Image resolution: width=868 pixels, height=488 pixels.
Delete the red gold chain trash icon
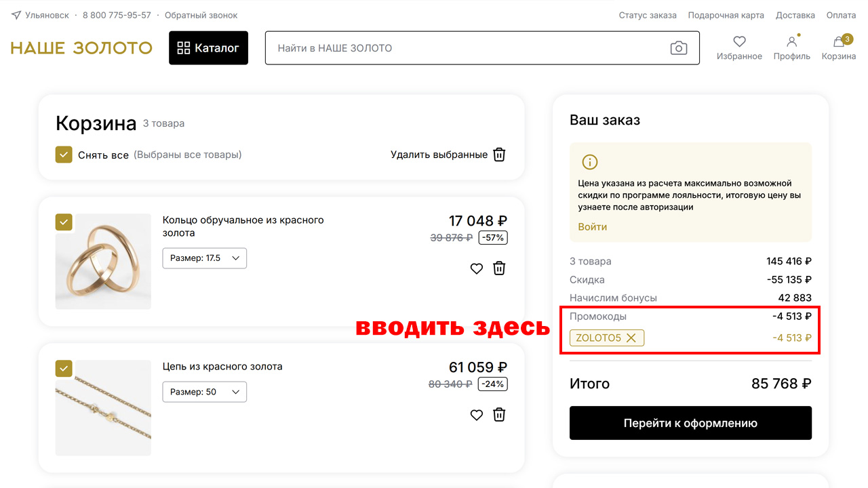pyautogui.click(x=499, y=415)
